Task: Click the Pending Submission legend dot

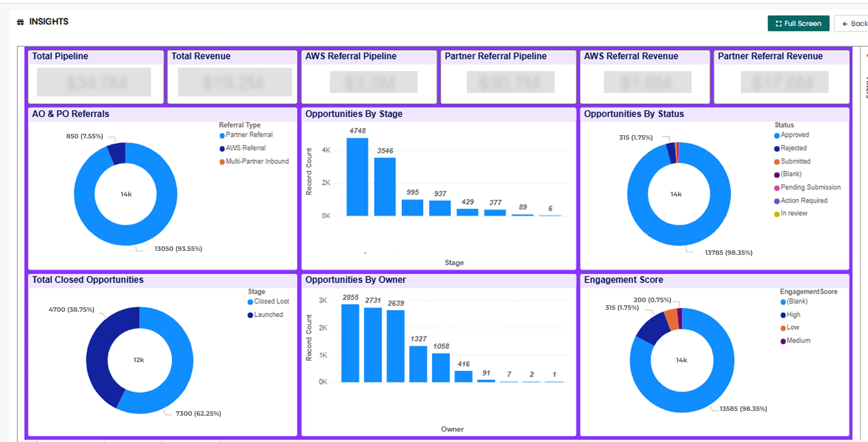Action: [777, 187]
